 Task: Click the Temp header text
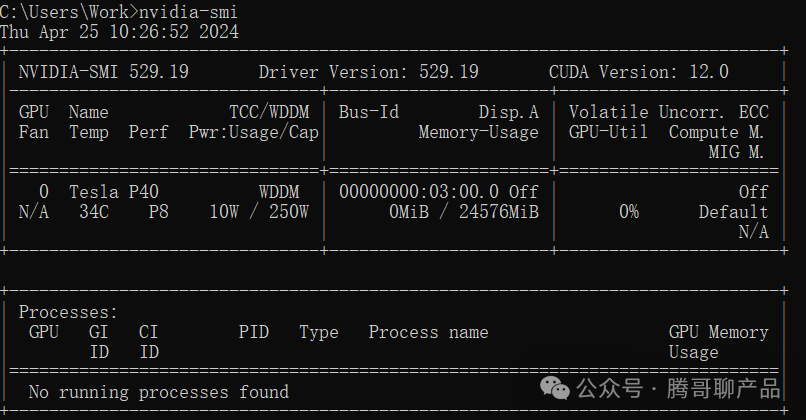(89, 132)
